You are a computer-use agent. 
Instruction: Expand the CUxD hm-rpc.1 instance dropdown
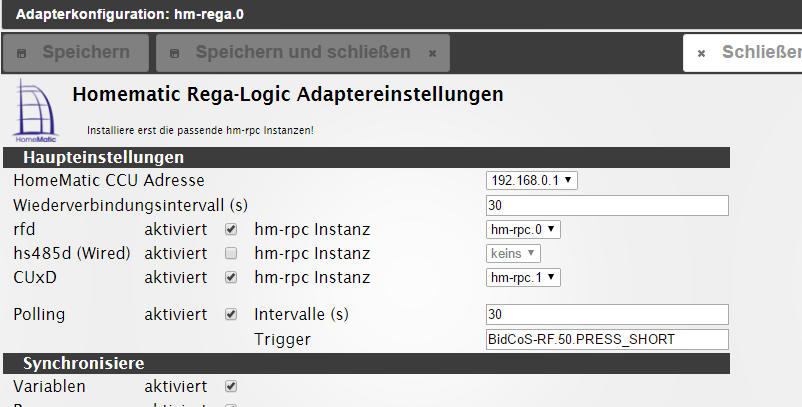[x=523, y=277]
